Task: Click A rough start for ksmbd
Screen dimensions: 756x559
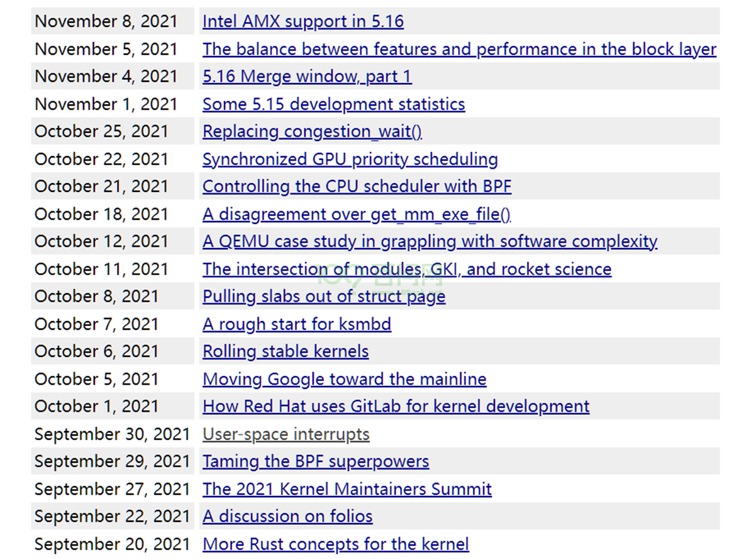Action: pyautogui.click(x=296, y=324)
